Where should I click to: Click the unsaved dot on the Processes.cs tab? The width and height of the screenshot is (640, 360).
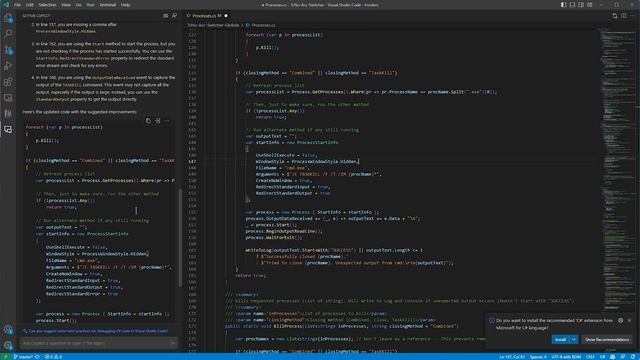coord(226,16)
